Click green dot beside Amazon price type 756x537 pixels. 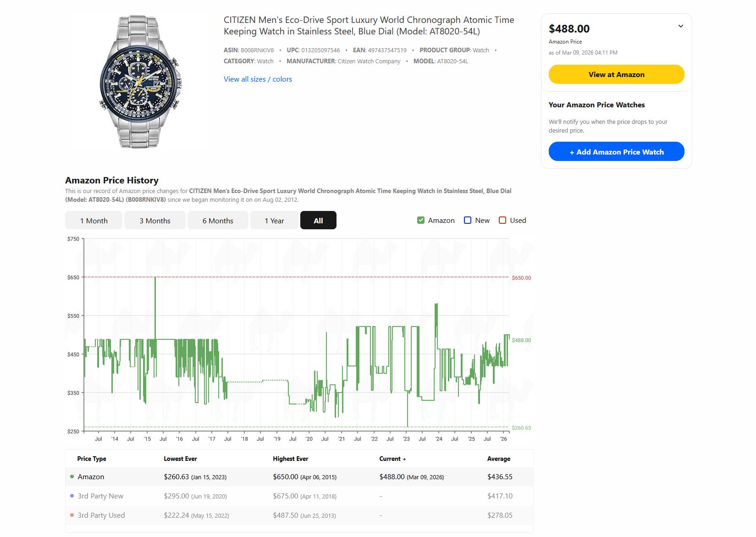72,477
